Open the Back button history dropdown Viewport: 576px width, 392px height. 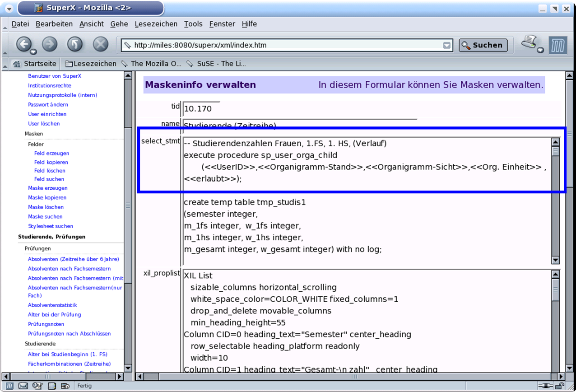[x=33, y=51]
